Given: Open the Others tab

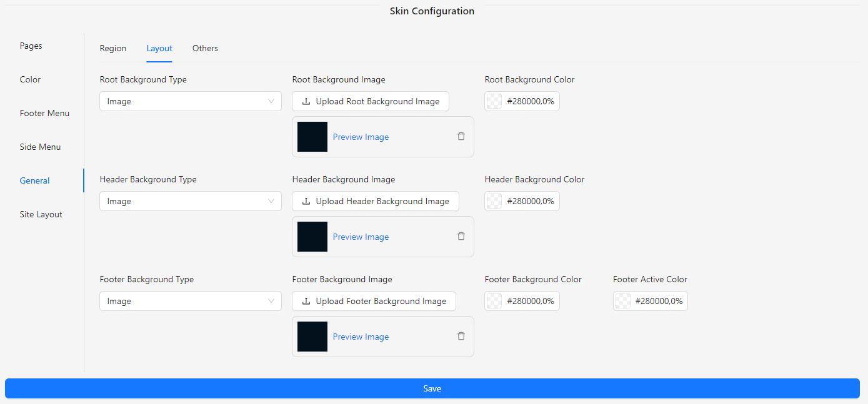Looking at the screenshot, I should point(205,49).
